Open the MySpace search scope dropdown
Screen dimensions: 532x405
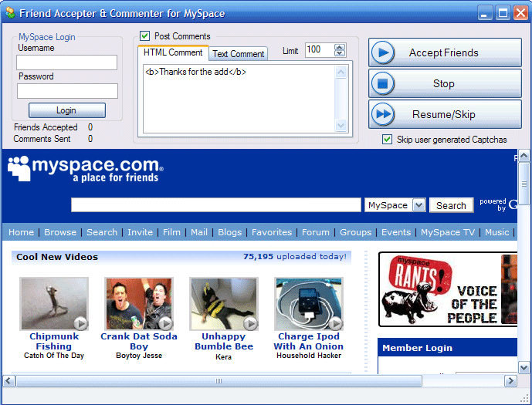(x=419, y=205)
